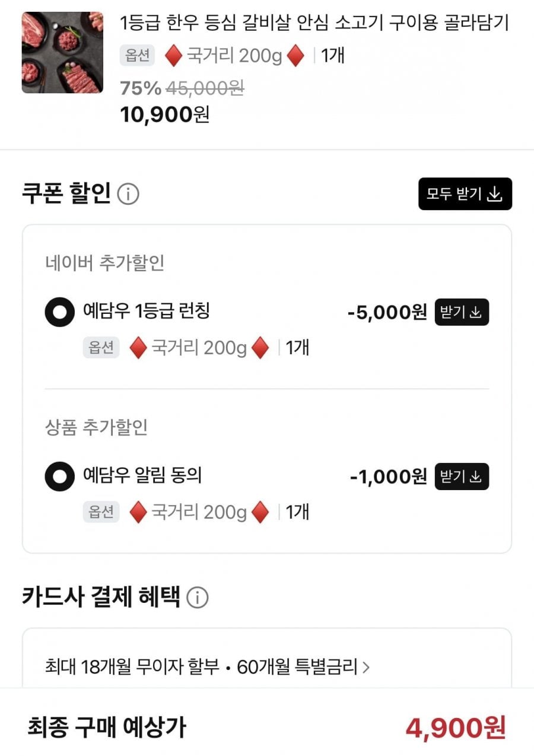534x756 pixels.
Task: Click the 10,900원 discounted price
Action: [165, 114]
